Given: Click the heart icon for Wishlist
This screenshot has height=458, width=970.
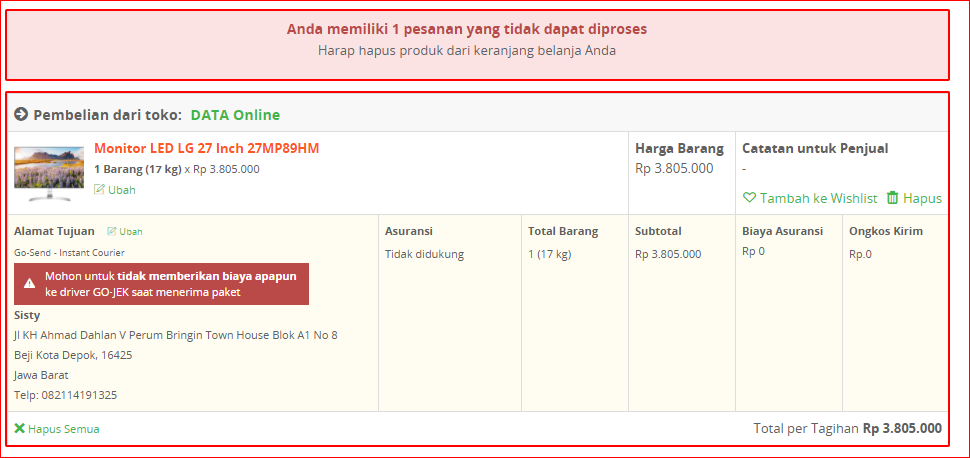Looking at the screenshot, I should (x=749, y=198).
